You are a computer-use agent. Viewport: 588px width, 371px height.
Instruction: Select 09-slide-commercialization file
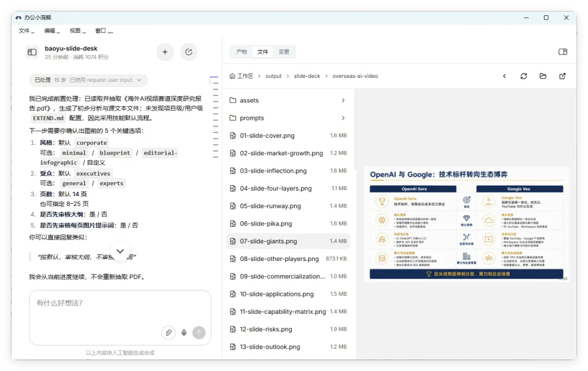pyautogui.click(x=288, y=276)
